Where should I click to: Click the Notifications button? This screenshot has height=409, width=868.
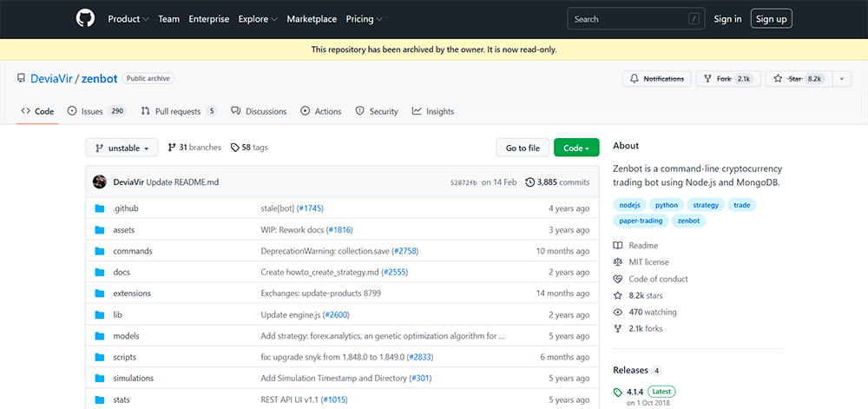point(657,79)
